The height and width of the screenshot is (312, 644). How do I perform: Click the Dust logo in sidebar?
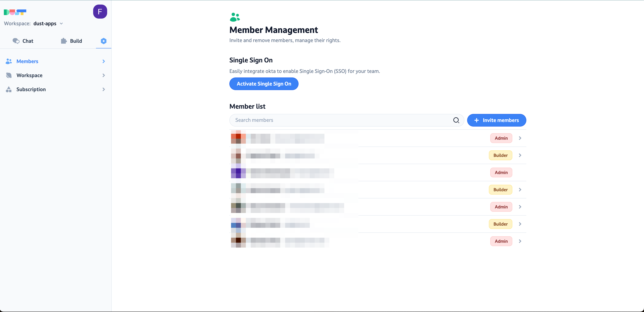[x=15, y=12]
